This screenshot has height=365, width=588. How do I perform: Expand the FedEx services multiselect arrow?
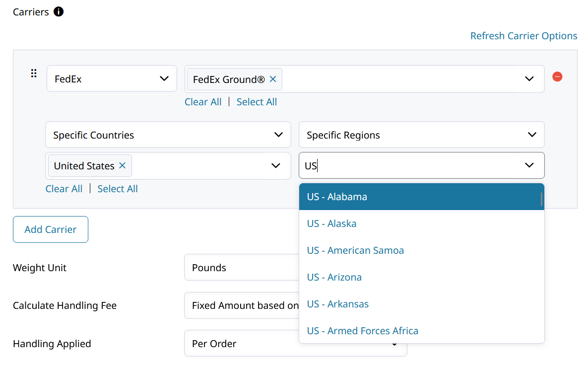click(529, 79)
